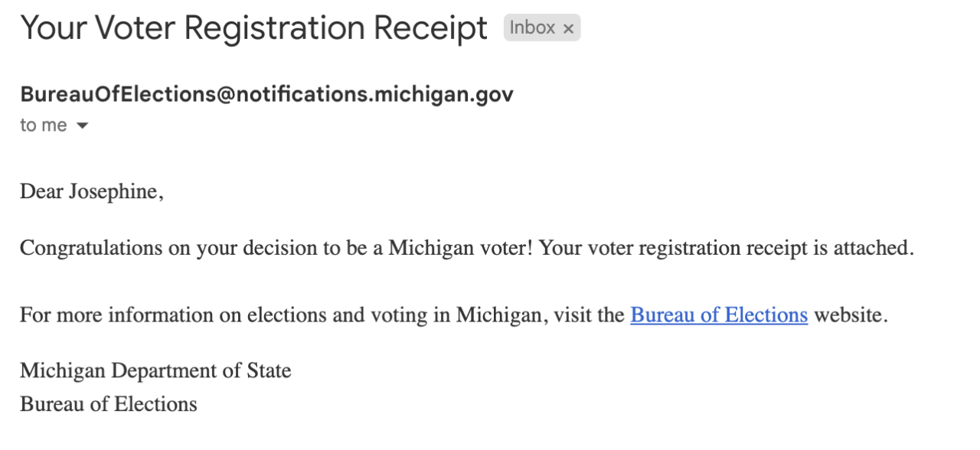The width and height of the screenshot is (980, 450).
Task: Open the Bureau of Elections website link
Action: (x=719, y=315)
